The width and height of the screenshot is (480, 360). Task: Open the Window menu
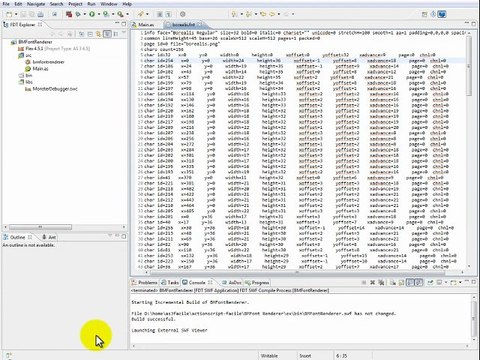coord(109,4)
